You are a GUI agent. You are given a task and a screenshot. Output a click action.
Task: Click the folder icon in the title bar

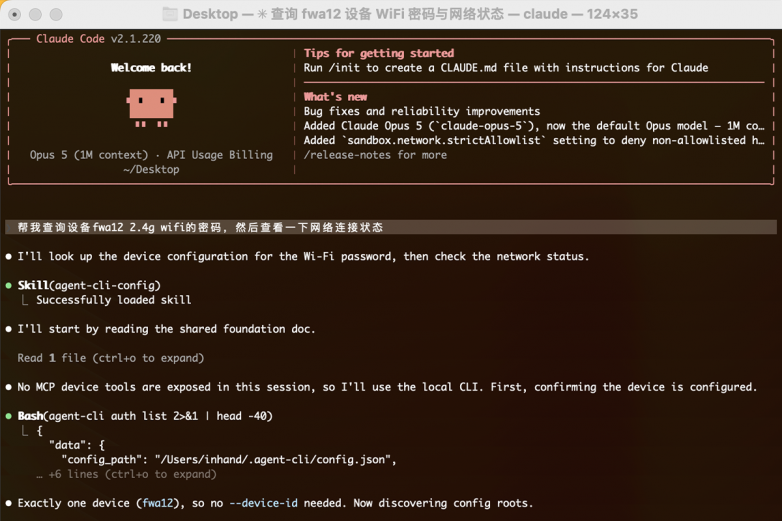[170, 14]
